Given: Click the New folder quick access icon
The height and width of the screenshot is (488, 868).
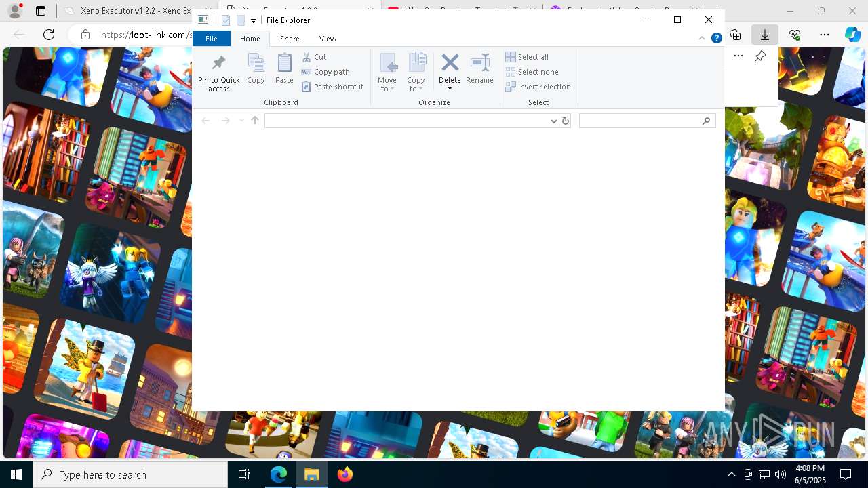Looking at the screenshot, I should click(x=241, y=20).
